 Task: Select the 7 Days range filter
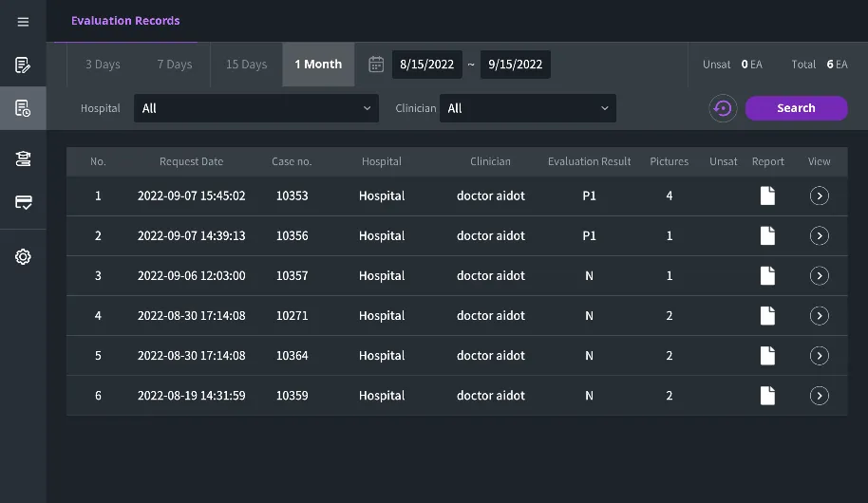[x=175, y=65]
